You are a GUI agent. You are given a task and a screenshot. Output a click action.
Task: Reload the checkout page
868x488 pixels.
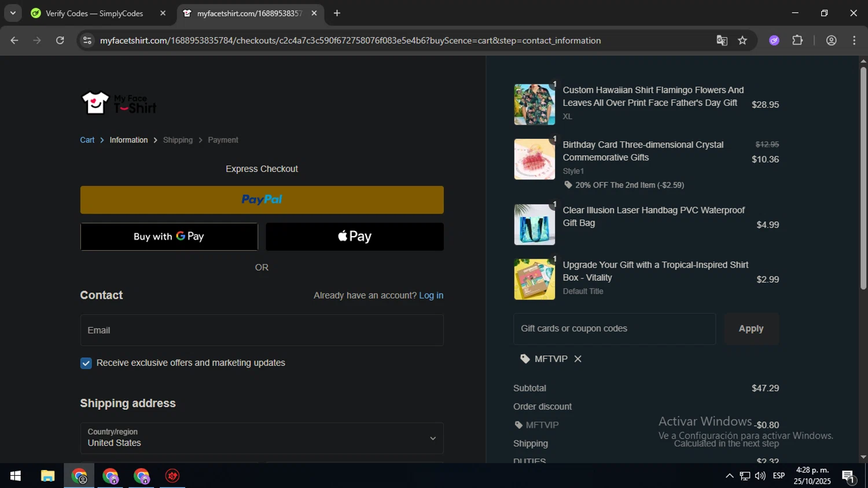[x=60, y=41]
